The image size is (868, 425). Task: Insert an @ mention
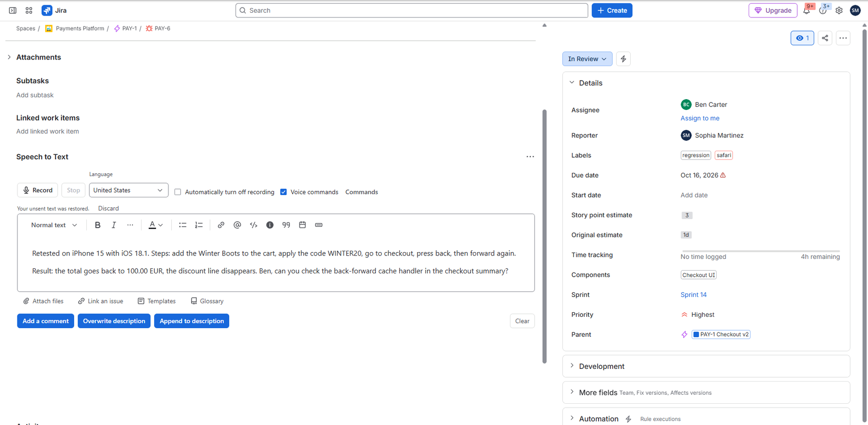click(x=237, y=225)
